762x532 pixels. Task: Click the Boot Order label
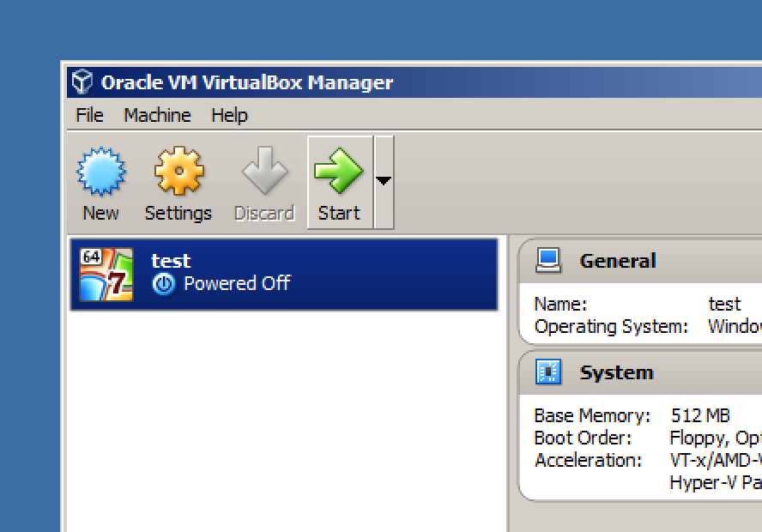tap(583, 438)
